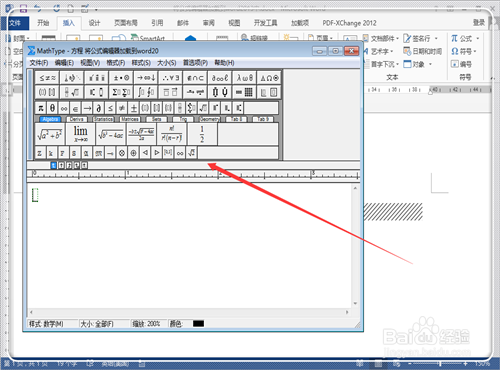Image resolution: width=500 pixels, height=370 pixels.
Task: Click the 样式: 数学(M) status bar field
Action: pyautogui.click(x=52, y=324)
